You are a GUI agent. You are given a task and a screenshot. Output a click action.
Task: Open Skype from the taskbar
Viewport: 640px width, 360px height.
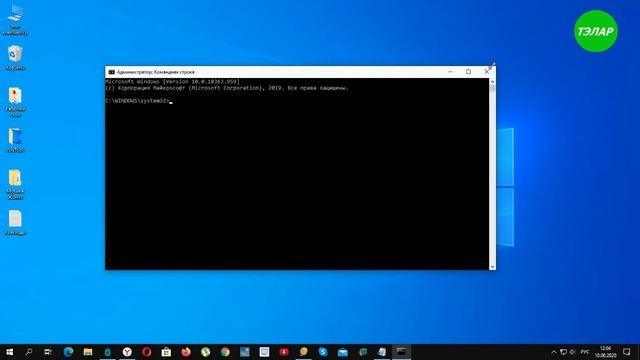click(x=323, y=352)
